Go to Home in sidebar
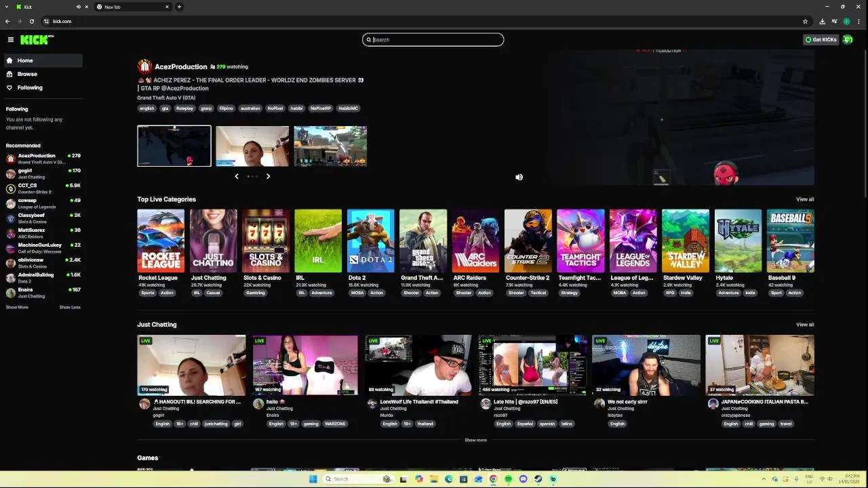This screenshot has width=868, height=488. pyautogui.click(x=43, y=60)
